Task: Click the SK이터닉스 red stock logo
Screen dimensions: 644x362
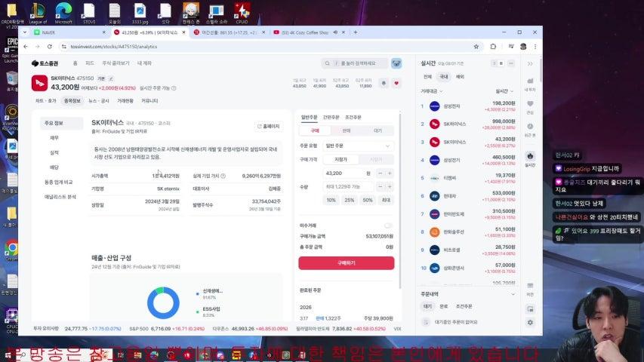Action: click(x=39, y=83)
